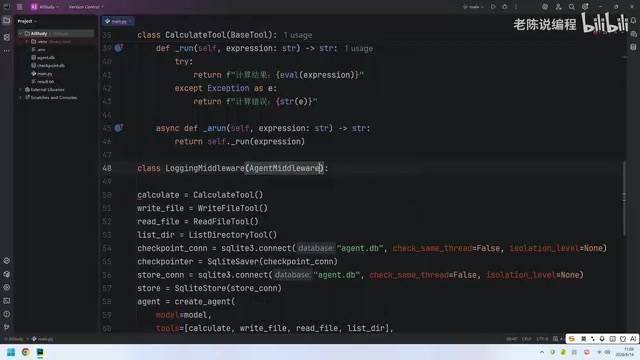Open the AI Assistant icon in title bar
Image resolution: width=640 pixels, height=360 pixels.
545,7
